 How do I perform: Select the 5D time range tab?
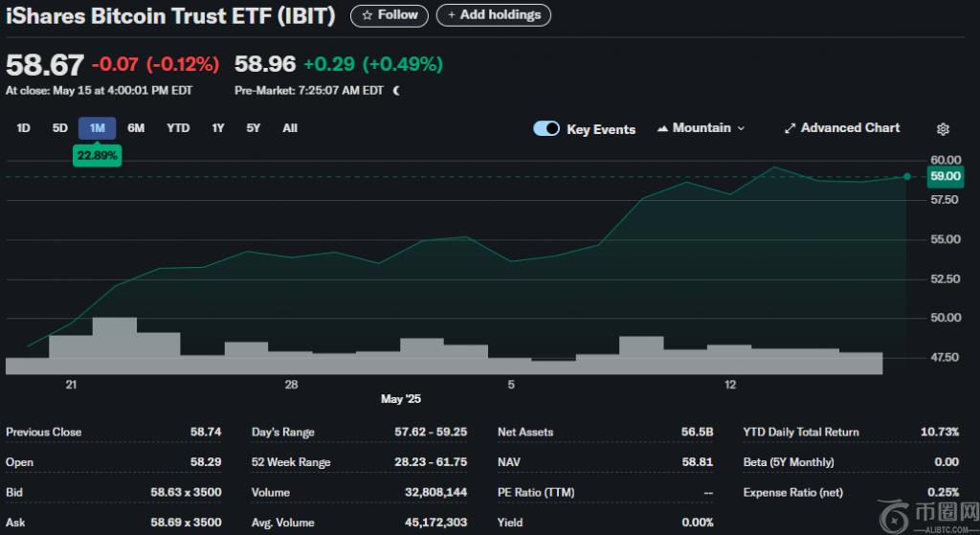coord(59,128)
